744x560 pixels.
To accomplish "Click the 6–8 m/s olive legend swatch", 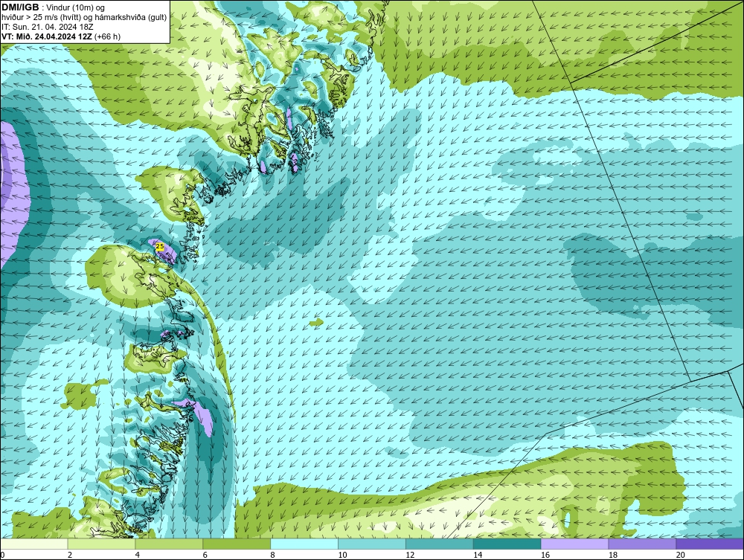I will pos(237,544).
